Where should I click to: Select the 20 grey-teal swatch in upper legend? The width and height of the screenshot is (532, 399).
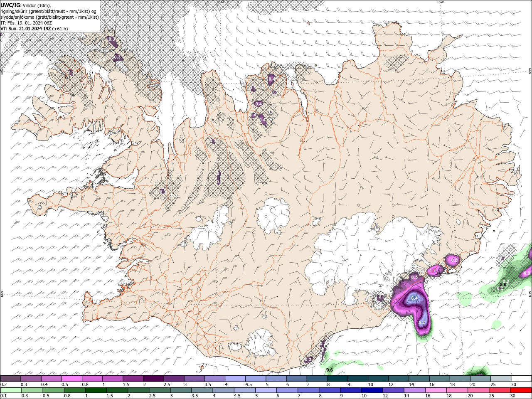[x=480, y=379]
